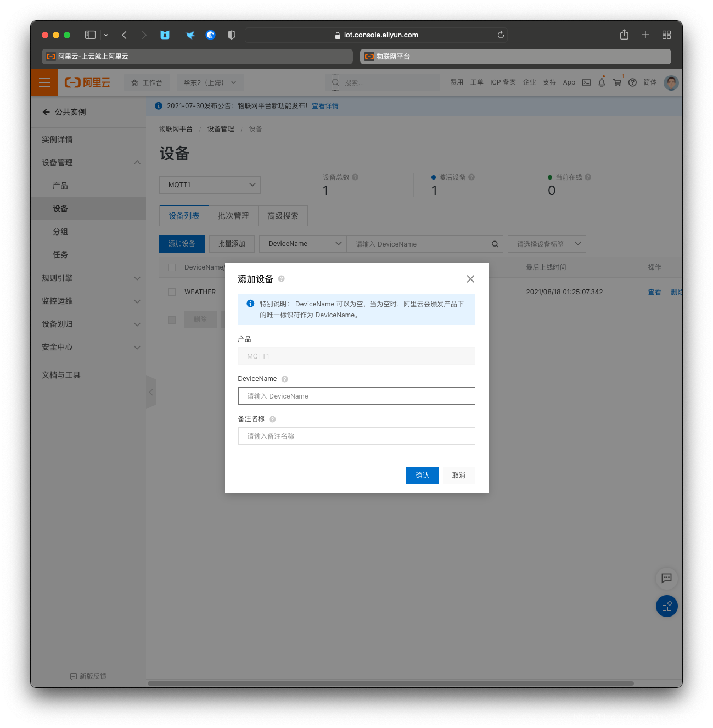The height and width of the screenshot is (728, 713).
Task: Click the 取消 button in dialog
Action: pos(458,475)
